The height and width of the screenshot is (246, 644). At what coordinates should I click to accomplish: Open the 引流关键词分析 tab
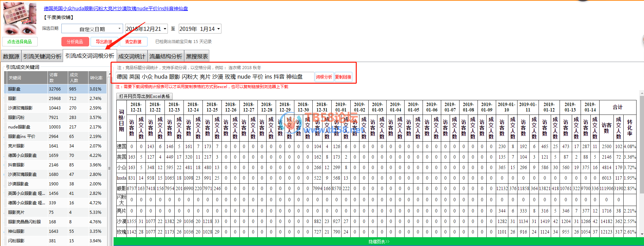tap(42, 56)
